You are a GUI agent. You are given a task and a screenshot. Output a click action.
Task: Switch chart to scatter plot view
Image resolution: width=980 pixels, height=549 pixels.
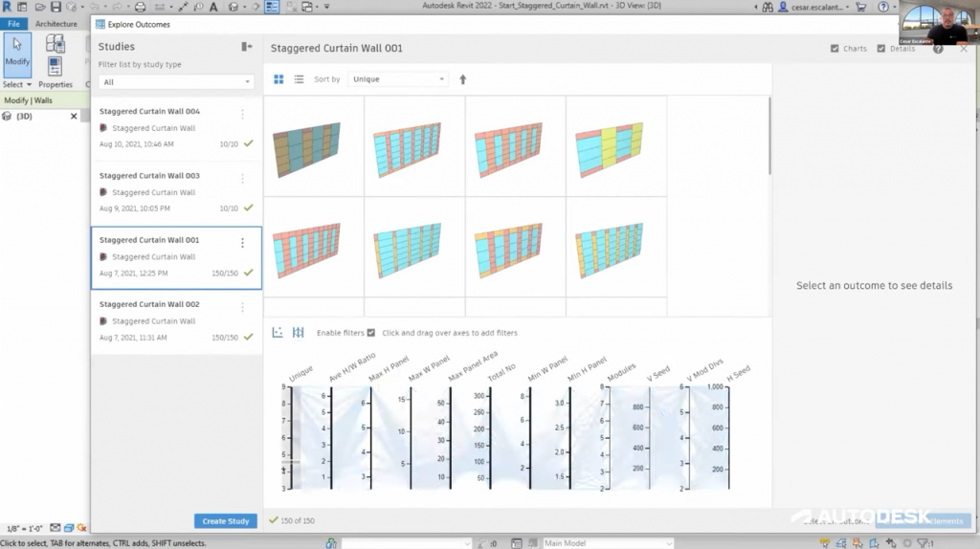(278, 332)
